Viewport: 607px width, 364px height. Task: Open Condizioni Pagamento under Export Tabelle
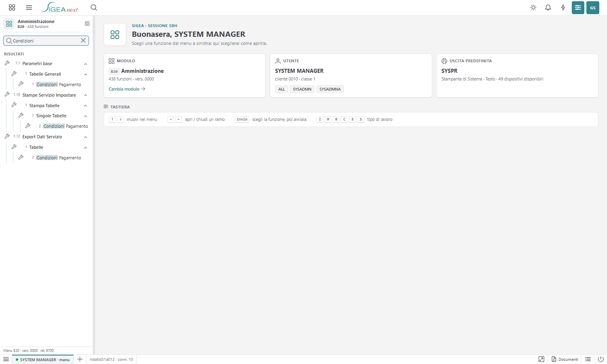[59, 158]
